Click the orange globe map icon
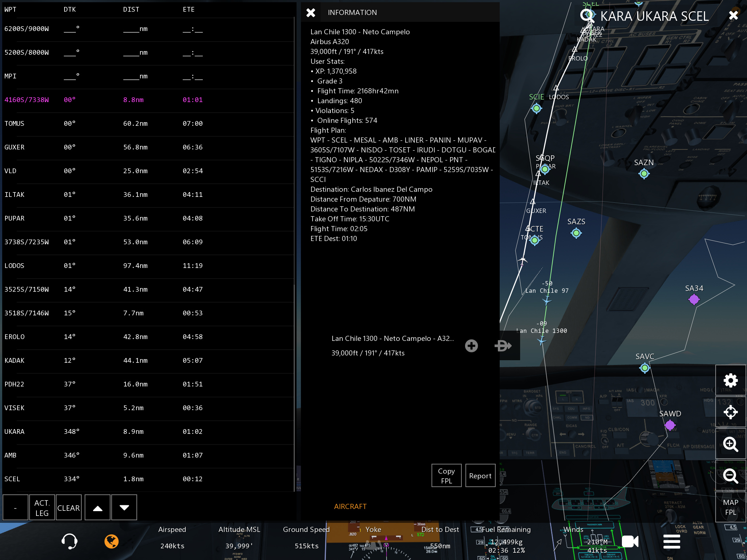The image size is (747, 560). pyautogui.click(x=112, y=541)
